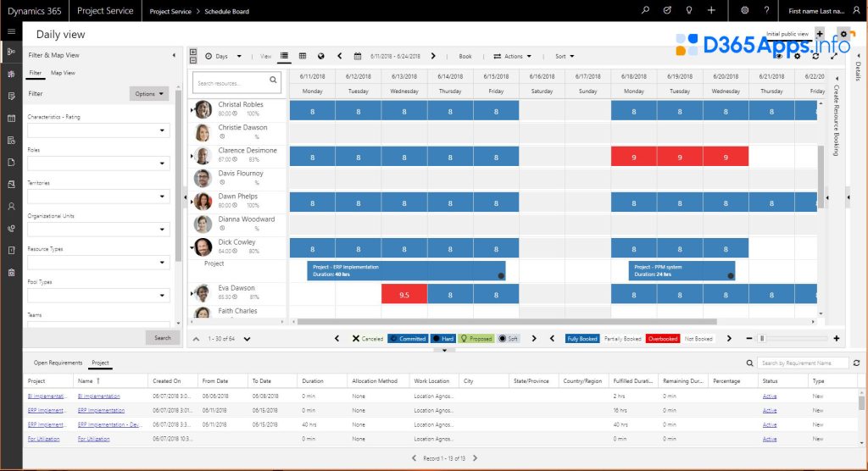
Task: Open the Sort dropdown
Action: [565, 56]
